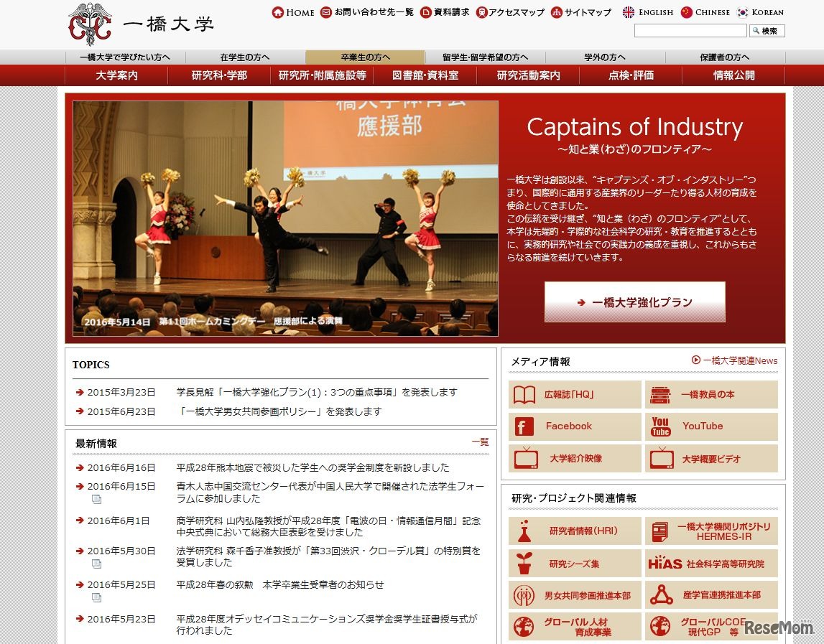The height and width of the screenshot is (644, 824).
Task: Open 点検·評価 menu
Action: [631, 75]
